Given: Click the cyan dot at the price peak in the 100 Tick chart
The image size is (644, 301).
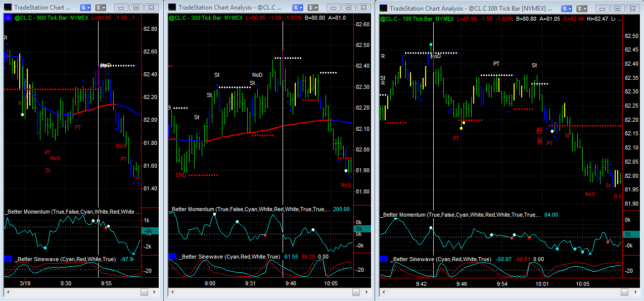Looking at the screenshot, I should [x=430, y=44].
